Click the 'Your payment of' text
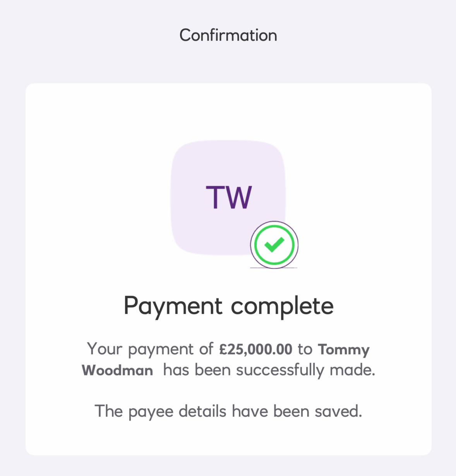456x476 pixels. coord(150,349)
